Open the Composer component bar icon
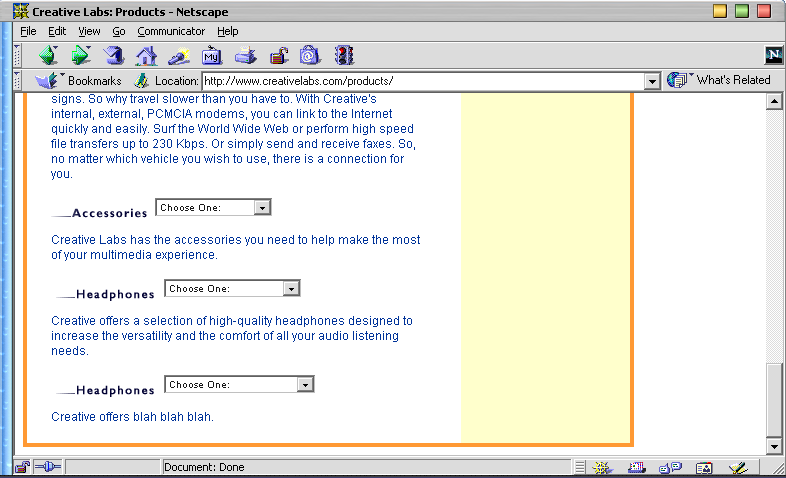The height and width of the screenshot is (478, 786). pos(738,467)
